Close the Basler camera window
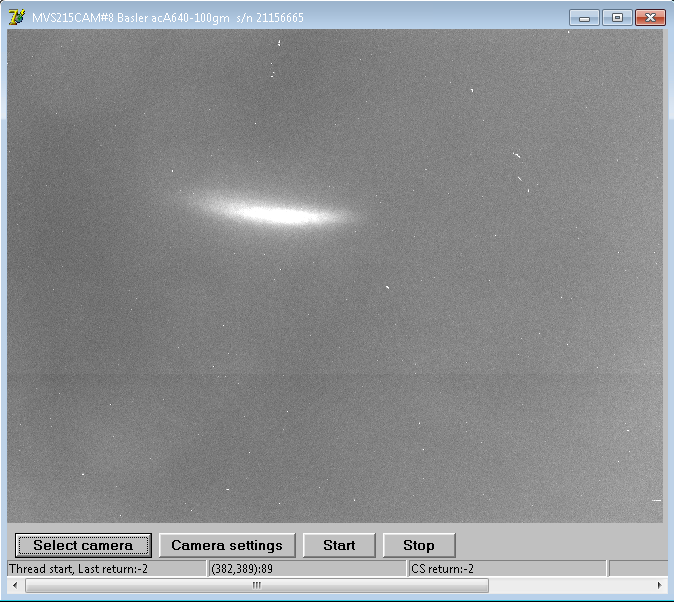The image size is (674, 602). coord(650,17)
